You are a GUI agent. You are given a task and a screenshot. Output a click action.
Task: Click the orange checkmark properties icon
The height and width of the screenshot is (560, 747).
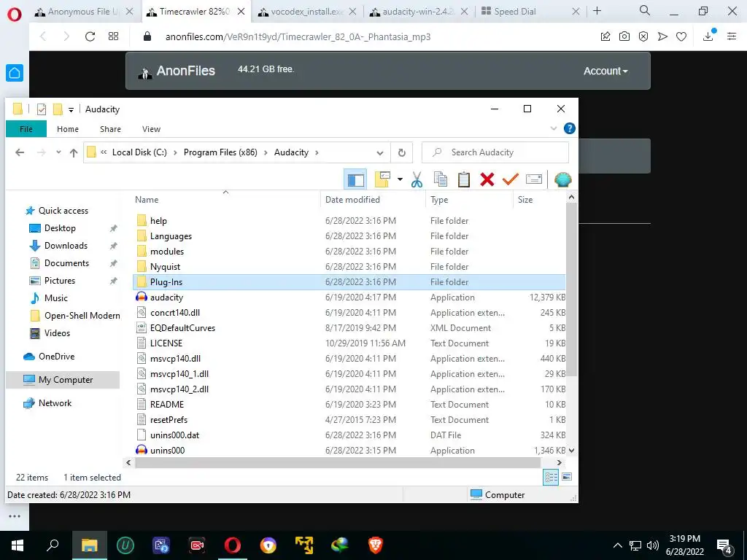click(510, 179)
